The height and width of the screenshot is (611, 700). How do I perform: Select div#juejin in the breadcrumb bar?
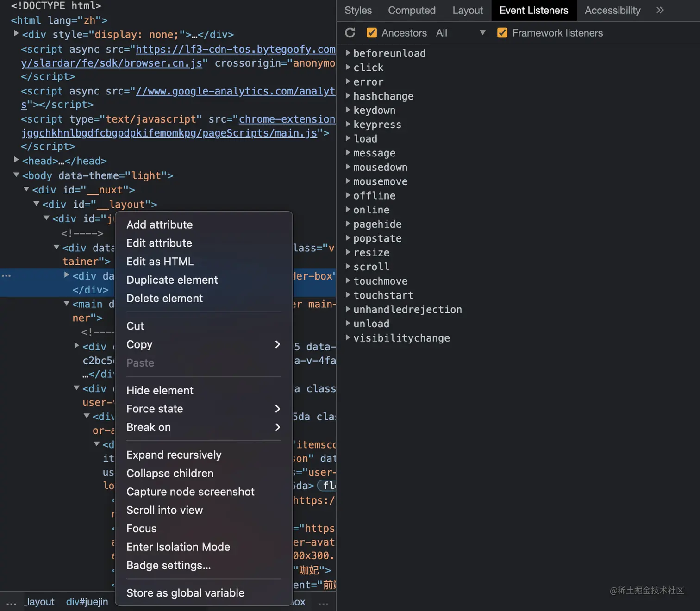click(87, 602)
